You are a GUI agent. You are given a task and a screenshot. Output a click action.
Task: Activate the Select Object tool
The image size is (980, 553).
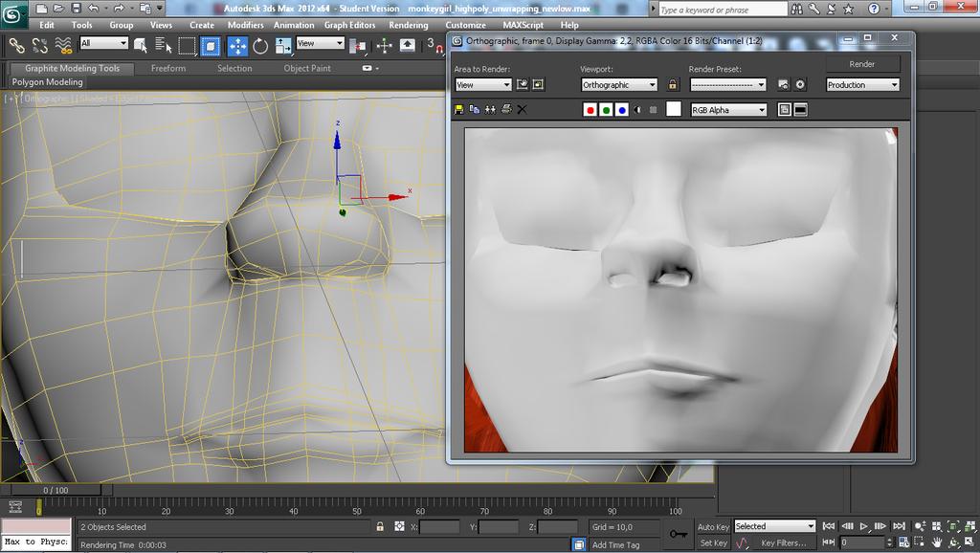coord(141,45)
